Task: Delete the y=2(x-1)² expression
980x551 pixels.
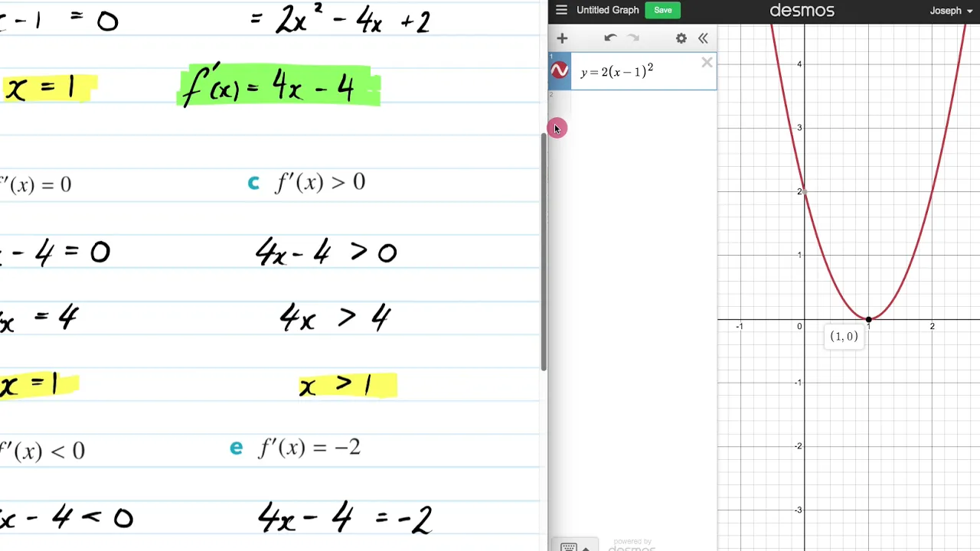Action: (707, 63)
